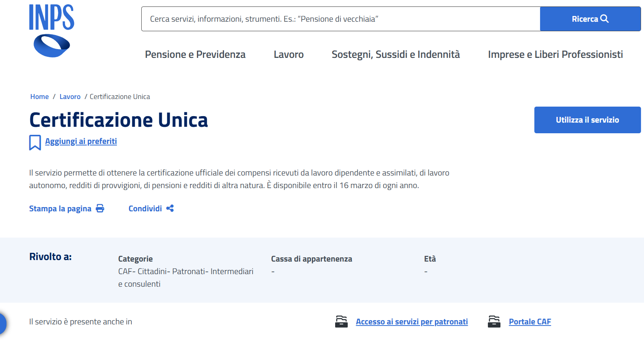This screenshot has height=340, width=644.
Task: Click the magnifier icon in the Ricerca button
Action: pyautogui.click(x=604, y=19)
